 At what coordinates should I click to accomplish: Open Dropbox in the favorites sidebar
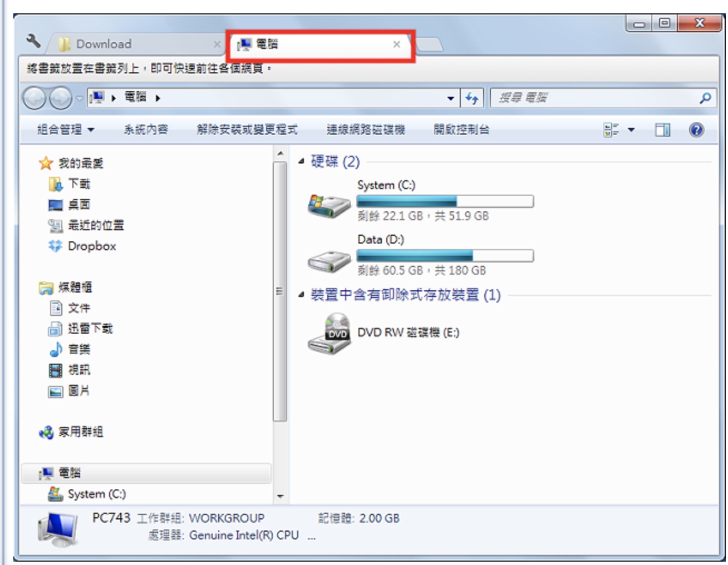82,246
